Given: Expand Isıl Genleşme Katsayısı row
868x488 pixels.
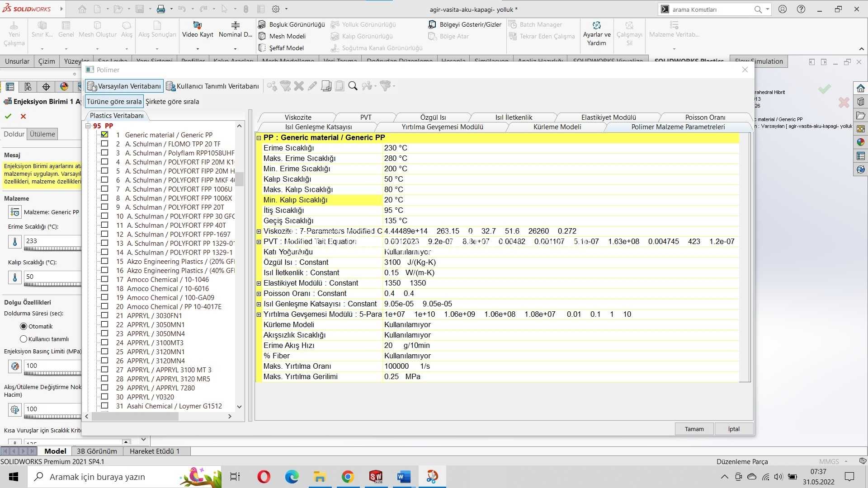Looking at the screenshot, I should pos(259,304).
